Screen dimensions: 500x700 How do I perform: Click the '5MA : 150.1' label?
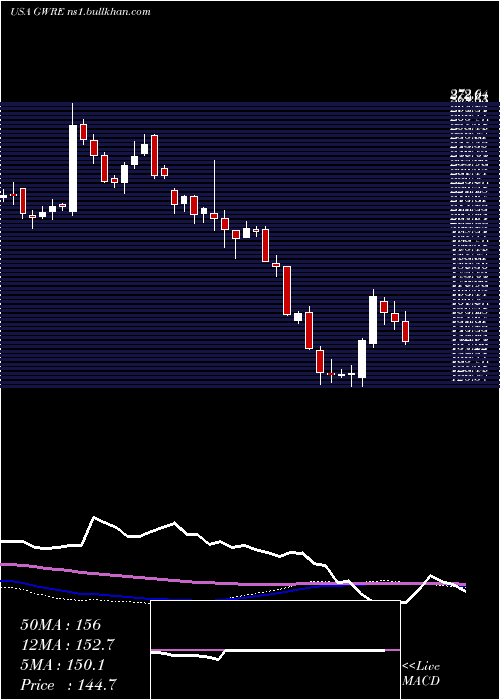[x=62, y=665]
